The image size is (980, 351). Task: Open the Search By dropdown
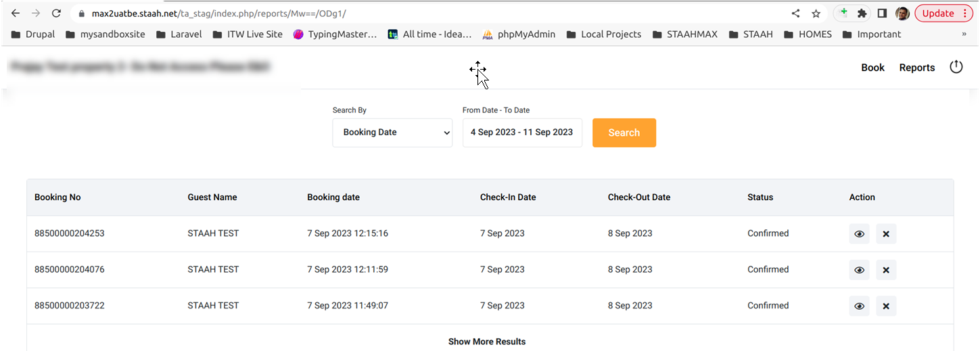click(x=392, y=133)
